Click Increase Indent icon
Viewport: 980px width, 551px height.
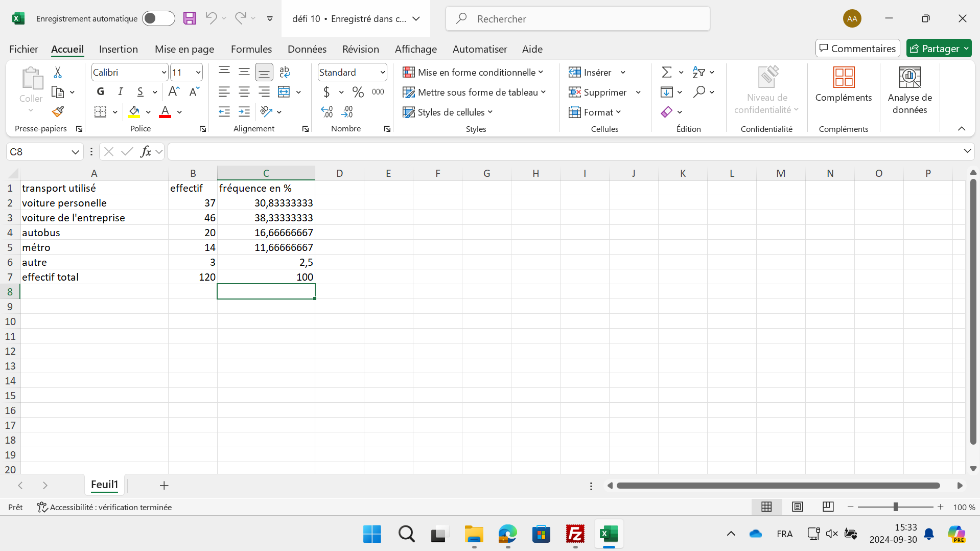point(244,111)
